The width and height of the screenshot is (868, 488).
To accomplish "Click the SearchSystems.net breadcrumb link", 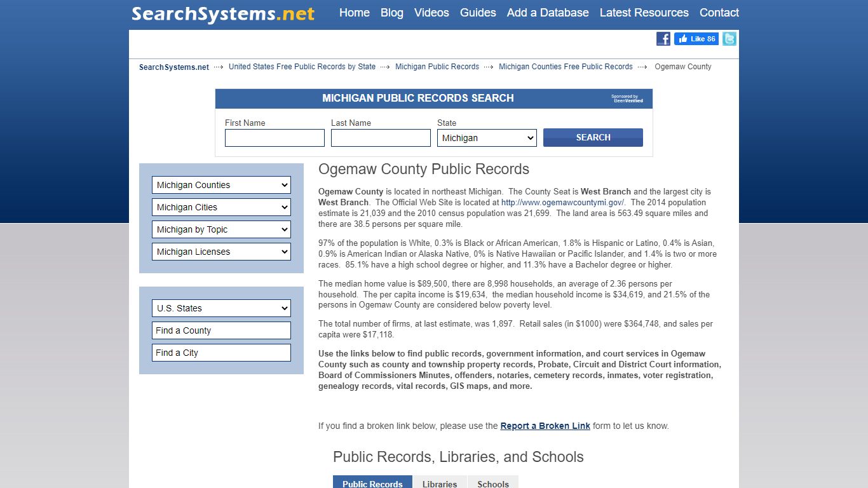I will click(x=174, y=67).
